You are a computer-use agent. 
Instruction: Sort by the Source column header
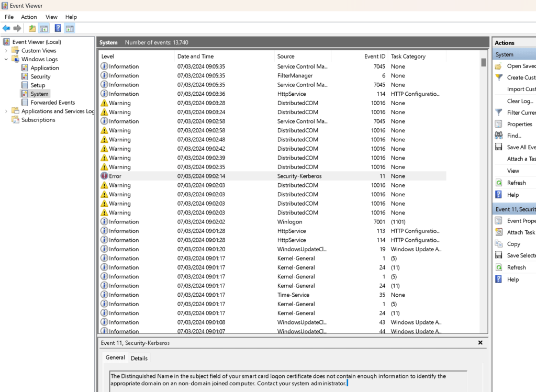[x=303, y=57]
